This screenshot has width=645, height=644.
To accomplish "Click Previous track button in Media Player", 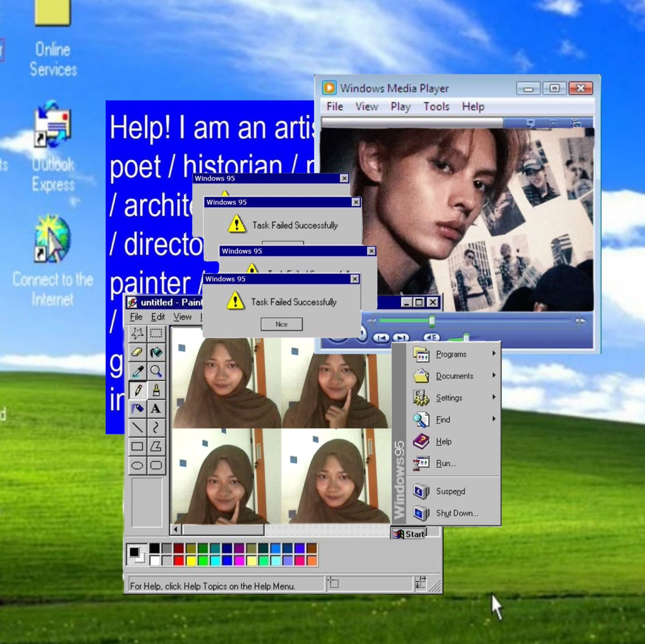I will click(x=381, y=338).
